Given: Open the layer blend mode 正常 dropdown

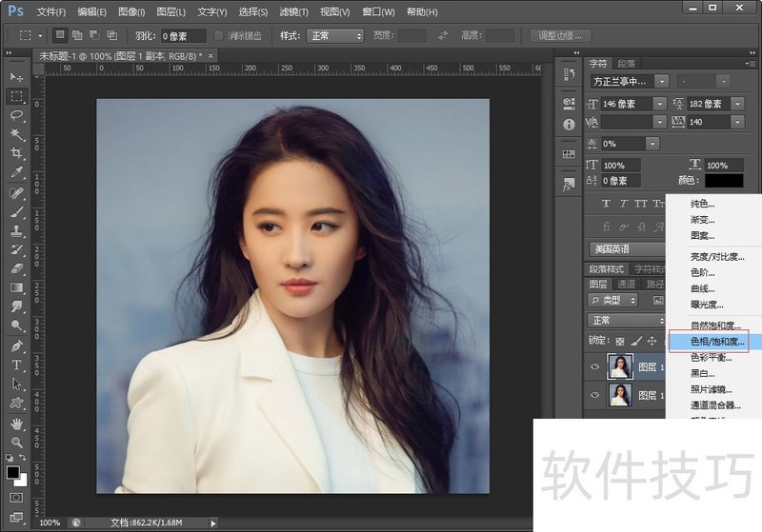Looking at the screenshot, I should pyautogui.click(x=627, y=321).
